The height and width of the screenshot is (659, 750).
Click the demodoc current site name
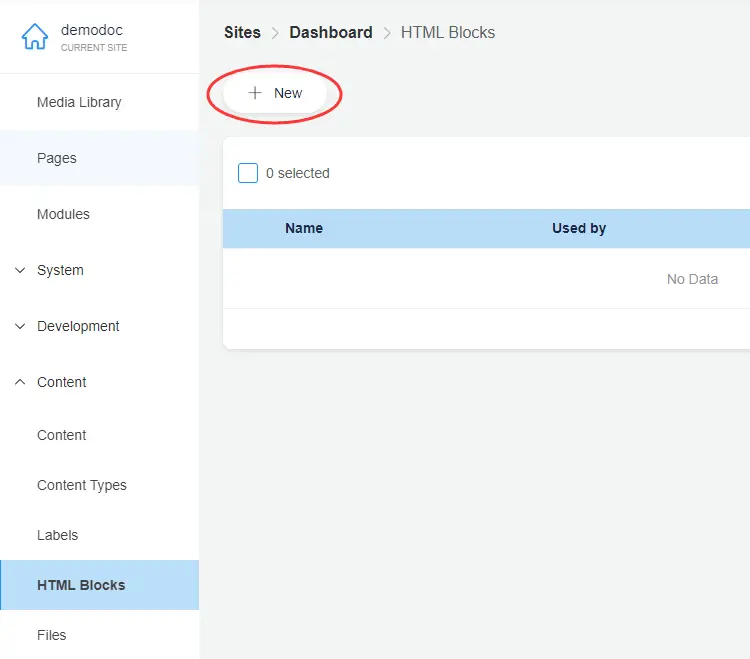[92, 30]
